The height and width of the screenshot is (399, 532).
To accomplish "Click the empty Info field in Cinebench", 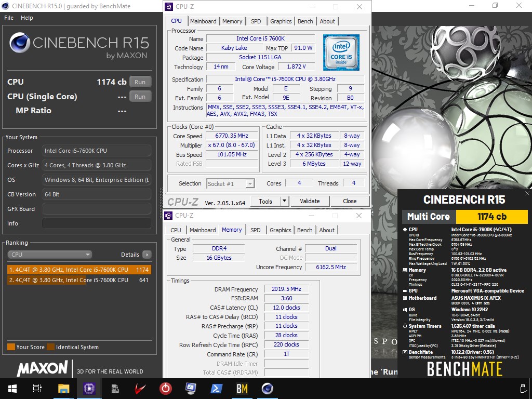I will 96,223.
